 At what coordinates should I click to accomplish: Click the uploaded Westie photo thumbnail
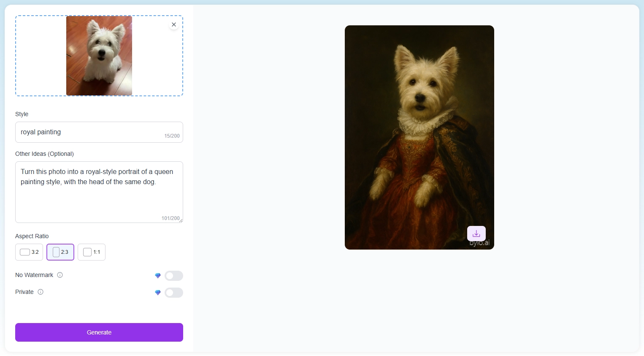pos(99,55)
